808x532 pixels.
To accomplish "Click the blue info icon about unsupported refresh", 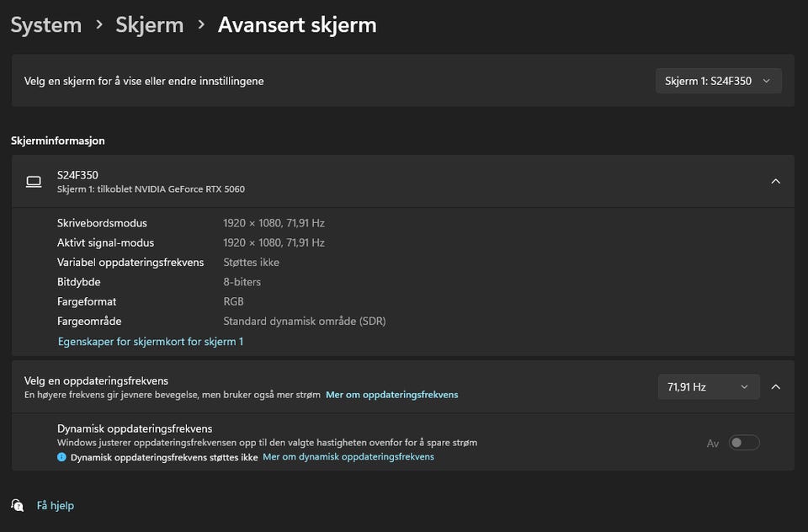I will 61,457.
